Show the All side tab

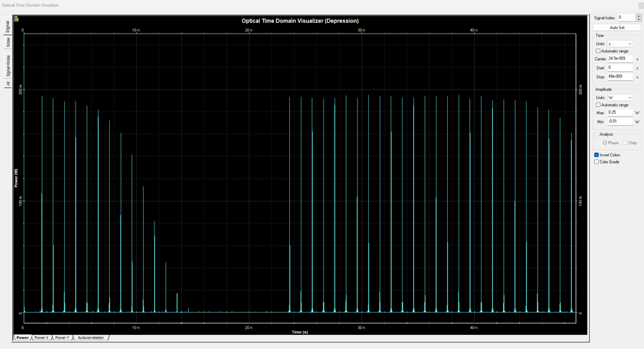(8, 84)
